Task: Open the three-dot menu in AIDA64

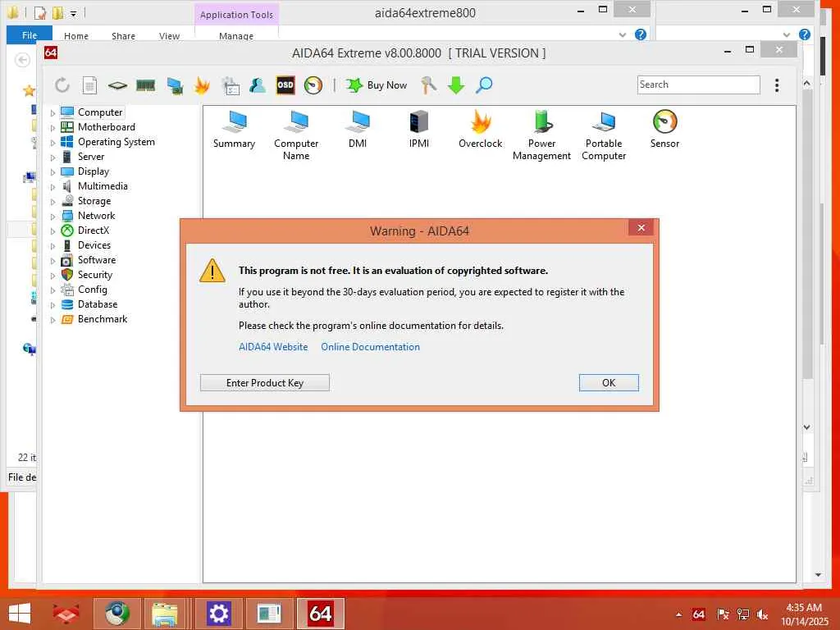Action: (777, 85)
